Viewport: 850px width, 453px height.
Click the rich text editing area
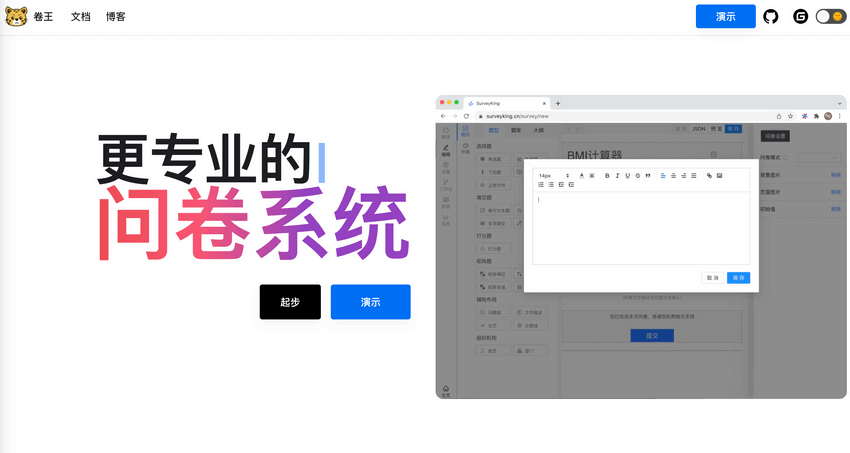[641, 228]
